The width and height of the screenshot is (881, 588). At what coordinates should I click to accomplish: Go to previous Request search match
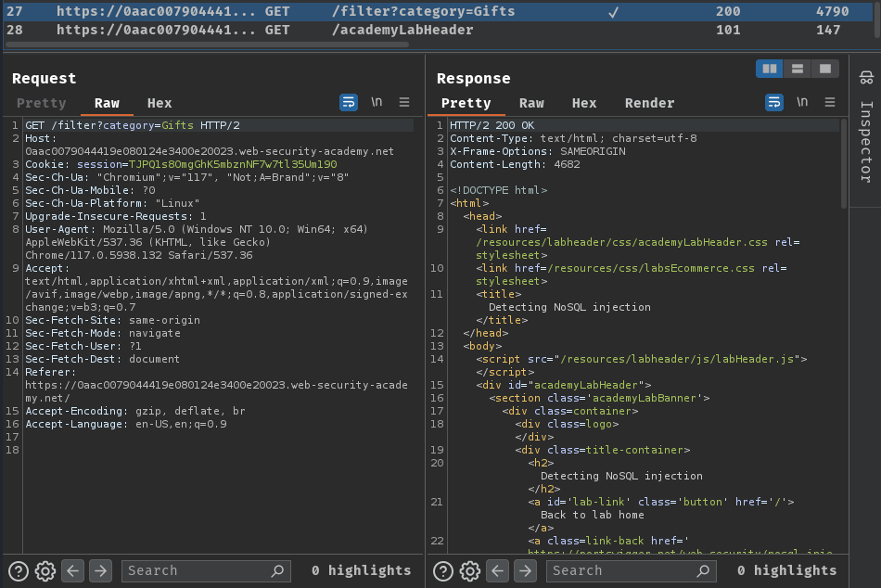coord(73,571)
